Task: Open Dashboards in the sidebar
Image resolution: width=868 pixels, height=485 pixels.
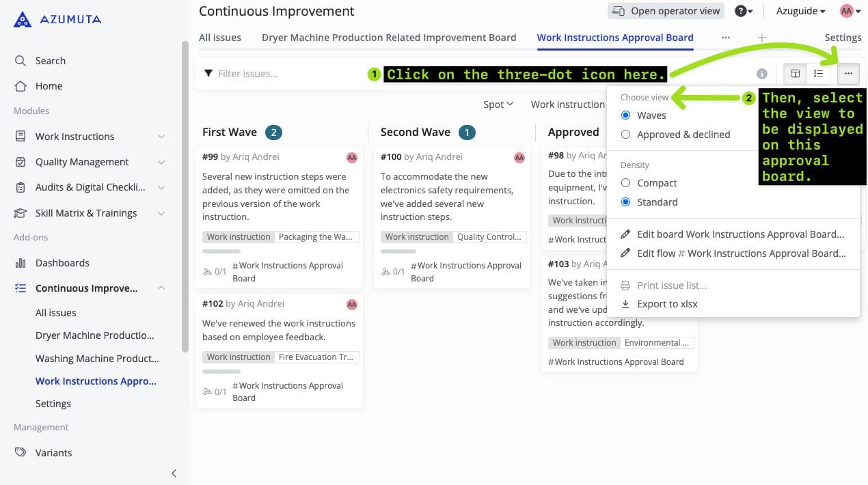Action: click(x=62, y=263)
